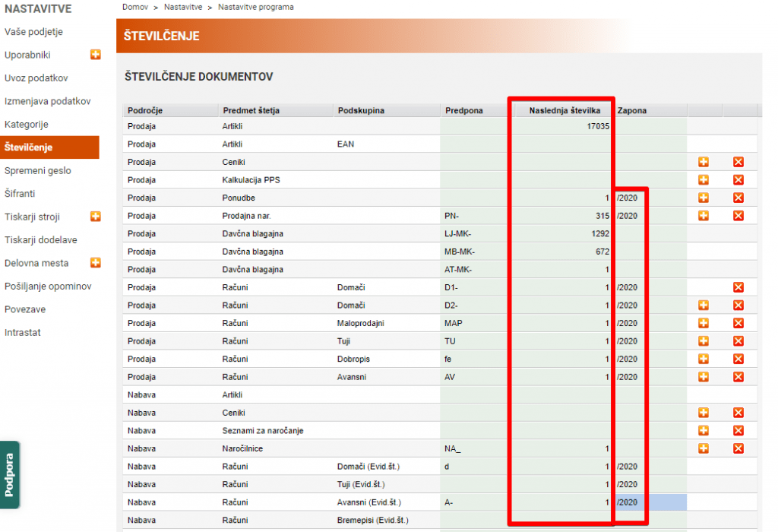Go to Nastavitve programa breadcrumb
This screenshot has width=778, height=532.
[256, 7]
